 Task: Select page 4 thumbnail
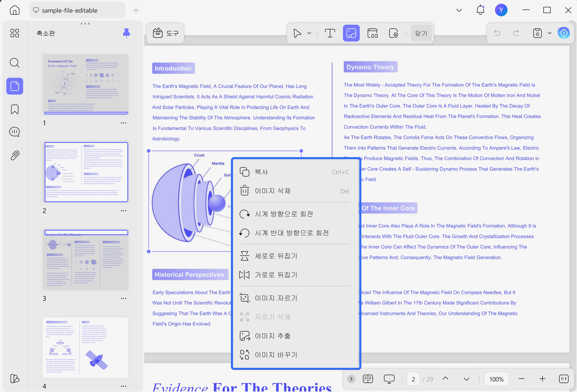86,347
